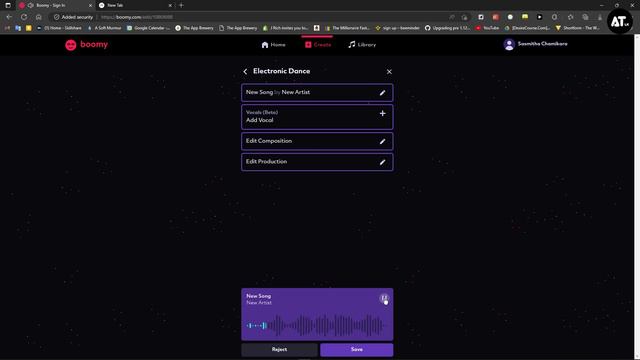Open the Google Calendar bookmark
640x360 pixels.
(148, 28)
